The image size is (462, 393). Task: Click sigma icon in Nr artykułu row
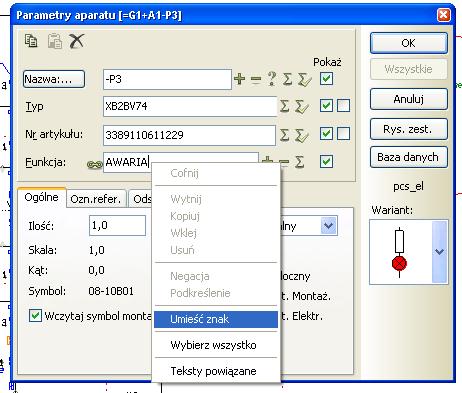pos(284,135)
